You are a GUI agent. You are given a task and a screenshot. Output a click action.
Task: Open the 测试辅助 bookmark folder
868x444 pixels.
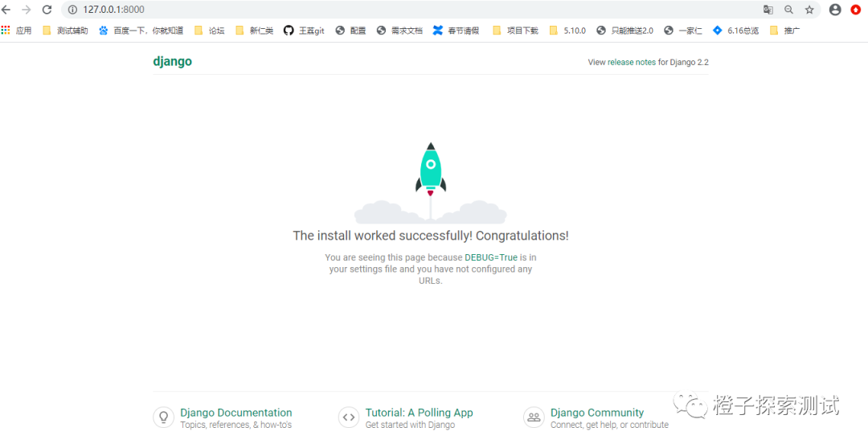coord(65,31)
